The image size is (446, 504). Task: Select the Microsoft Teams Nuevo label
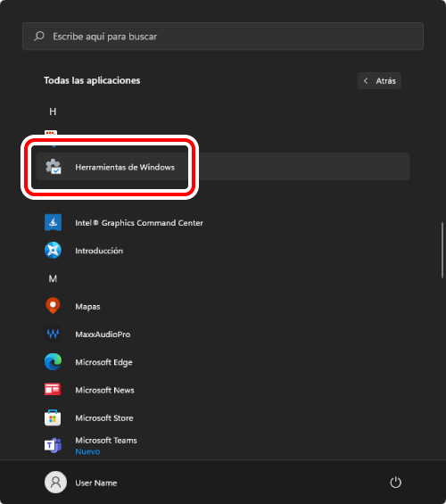tap(87, 451)
